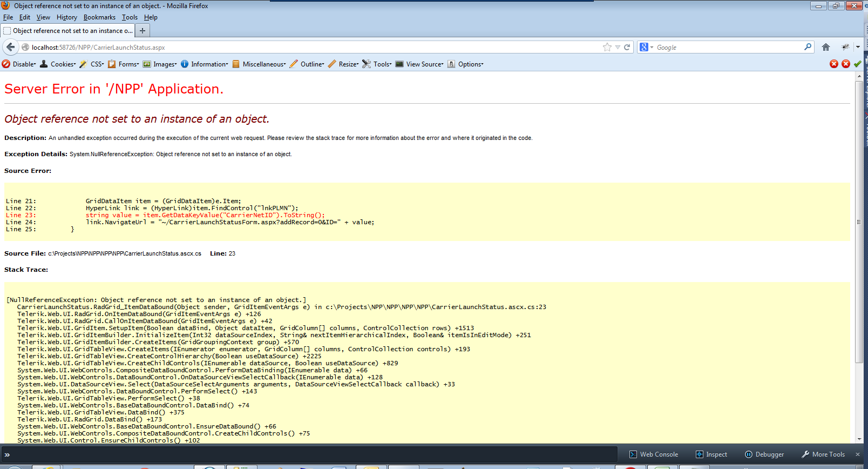Screen dimensions: 868x469
Task: Open the View Source dropdown menu
Action: point(419,64)
